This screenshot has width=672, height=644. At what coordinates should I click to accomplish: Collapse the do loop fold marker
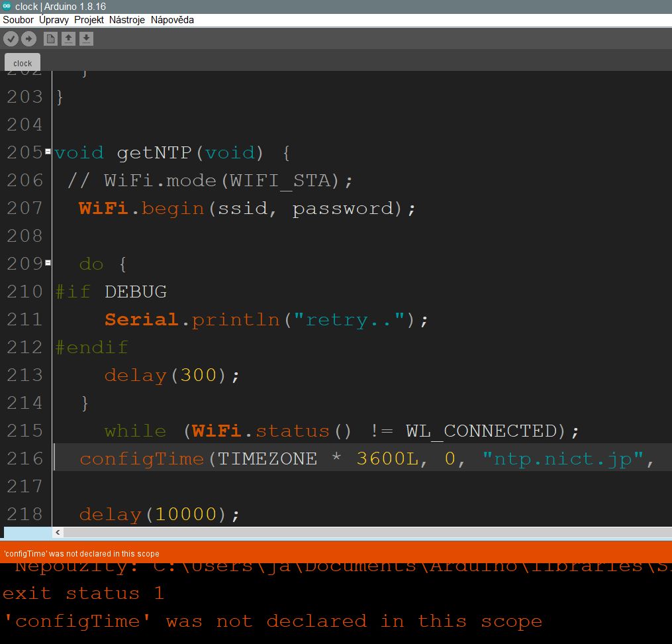48,264
